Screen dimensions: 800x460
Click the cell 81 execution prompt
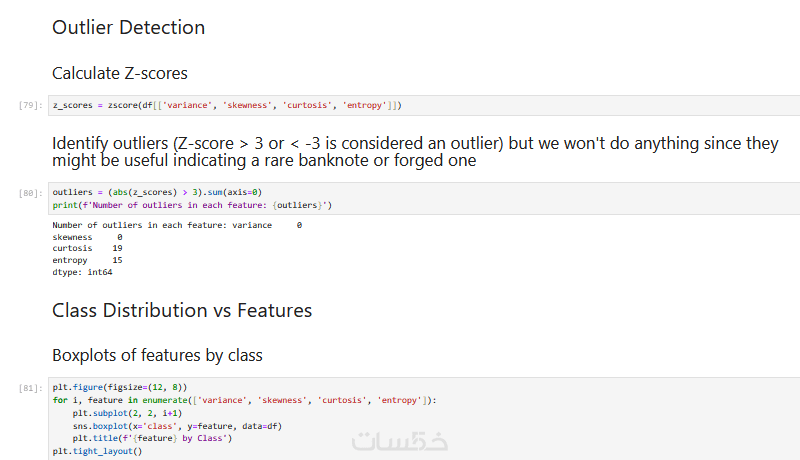pos(30,387)
